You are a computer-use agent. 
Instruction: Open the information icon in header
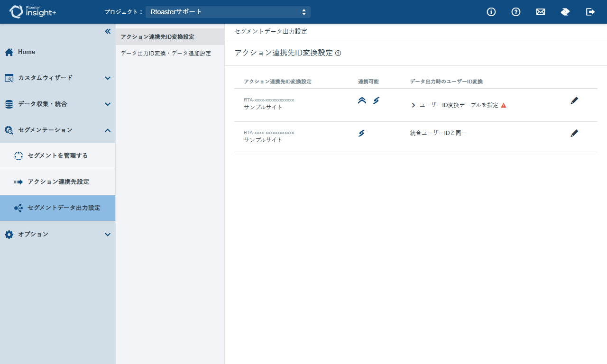click(491, 12)
